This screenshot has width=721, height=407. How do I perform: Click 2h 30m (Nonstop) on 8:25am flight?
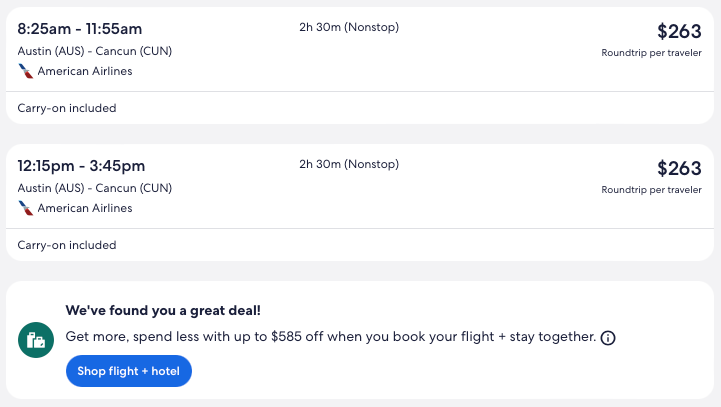coord(349,27)
